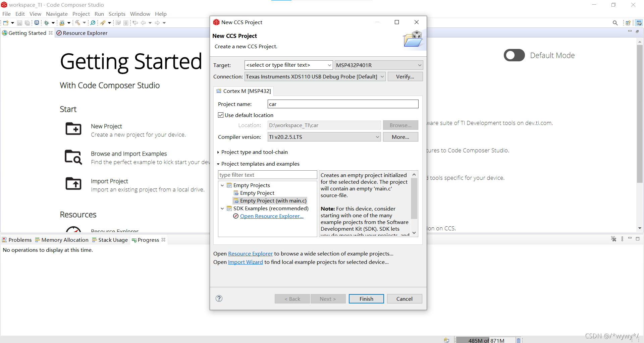This screenshot has height=343, width=644.
Task: Click the Verify... connection button
Action: 405,76
